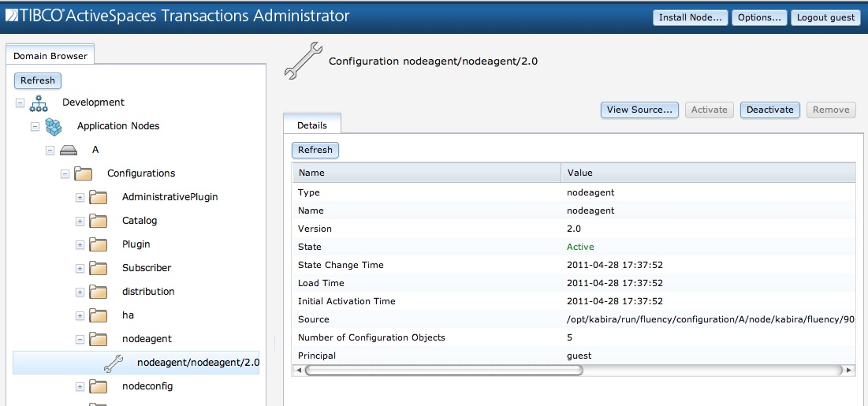Click the Development domain network icon
The height and width of the screenshot is (406, 868).
pyautogui.click(x=39, y=103)
